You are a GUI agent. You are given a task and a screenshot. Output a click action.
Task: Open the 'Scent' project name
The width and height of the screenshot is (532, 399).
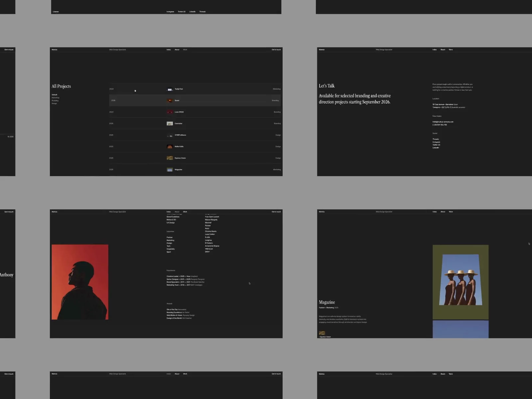point(177,100)
